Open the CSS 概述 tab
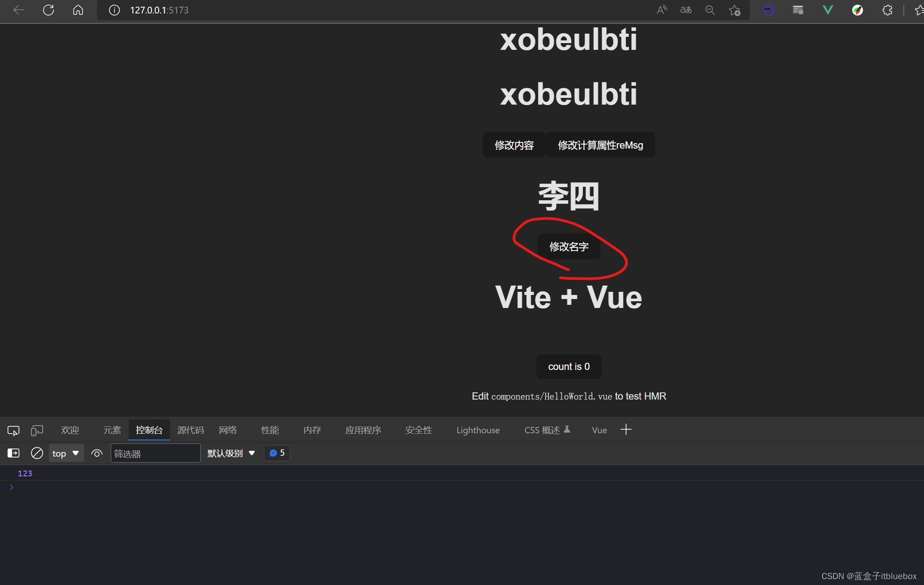 click(547, 430)
